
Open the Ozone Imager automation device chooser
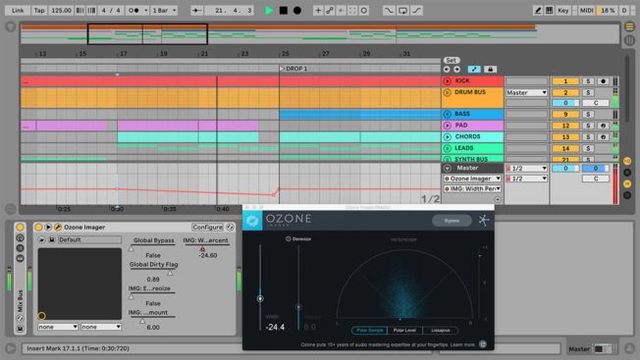[472, 178]
